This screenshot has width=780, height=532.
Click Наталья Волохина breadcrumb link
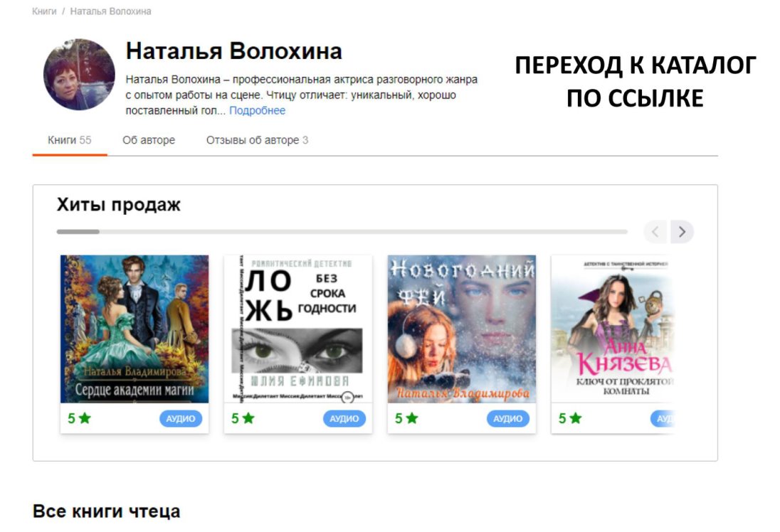click(x=110, y=11)
